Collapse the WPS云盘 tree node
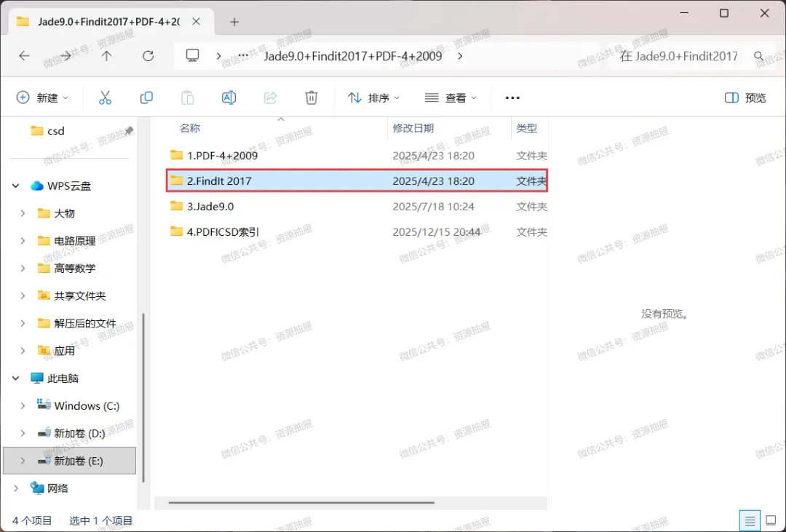Screen dimensions: 786x532 [15, 186]
